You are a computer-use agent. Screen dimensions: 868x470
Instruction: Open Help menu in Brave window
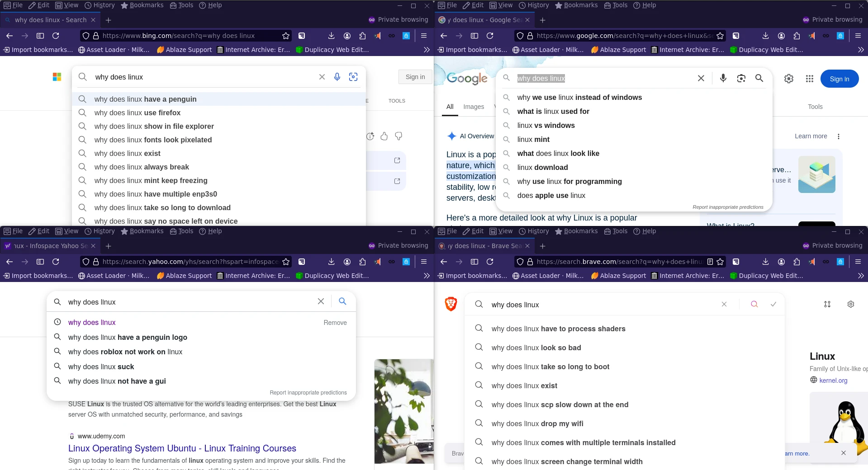pos(645,231)
